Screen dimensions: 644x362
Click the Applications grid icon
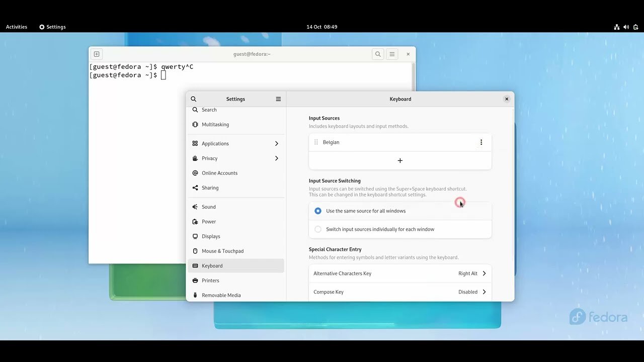pyautogui.click(x=195, y=143)
